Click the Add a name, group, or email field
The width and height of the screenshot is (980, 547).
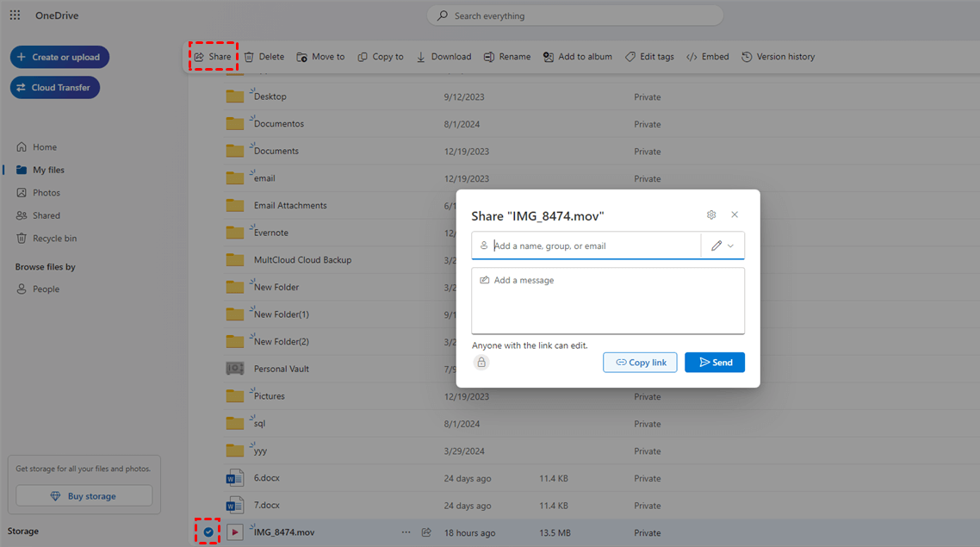586,246
